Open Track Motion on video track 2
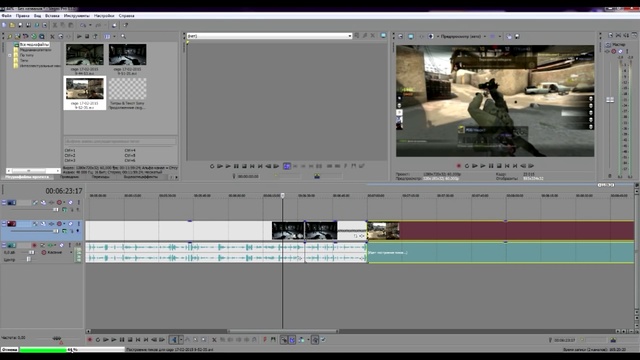This screenshot has height=360, width=640. tap(43, 224)
